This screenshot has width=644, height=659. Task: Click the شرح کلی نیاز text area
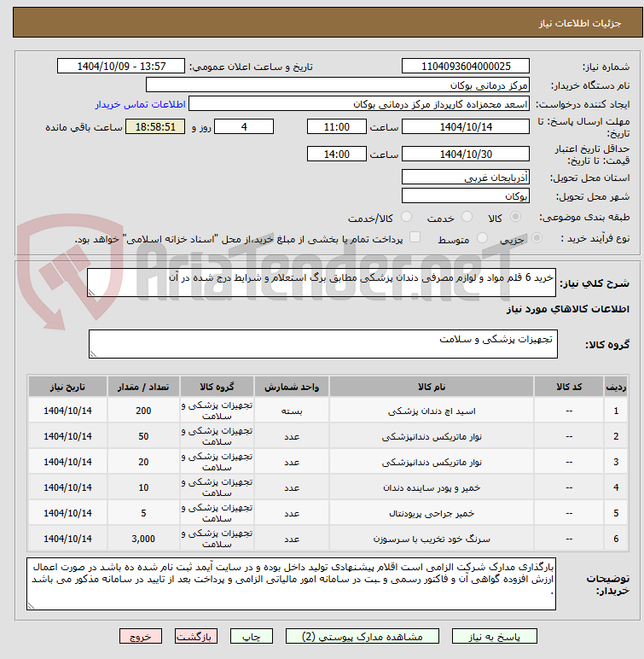tap(322, 283)
